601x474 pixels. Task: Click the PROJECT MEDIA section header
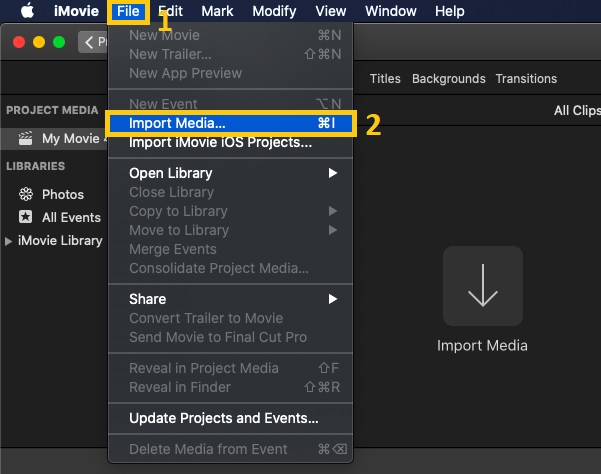tap(53, 110)
